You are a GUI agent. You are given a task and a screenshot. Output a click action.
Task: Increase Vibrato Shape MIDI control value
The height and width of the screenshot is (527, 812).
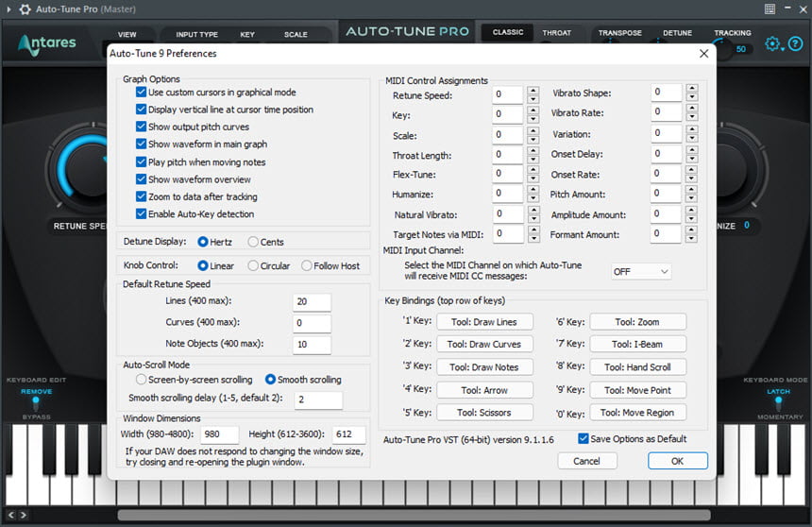pyautogui.click(x=692, y=88)
